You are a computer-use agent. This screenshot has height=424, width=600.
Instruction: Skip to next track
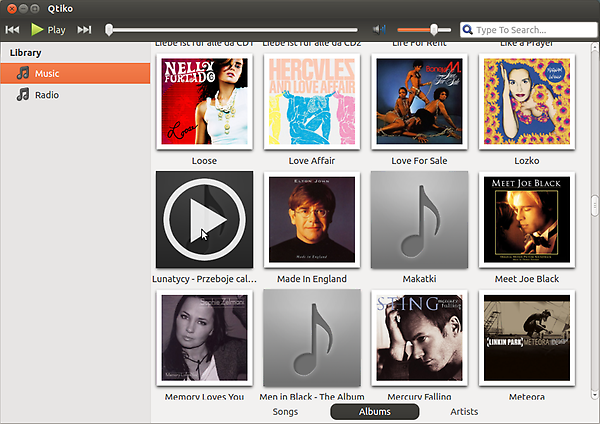click(84, 30)
